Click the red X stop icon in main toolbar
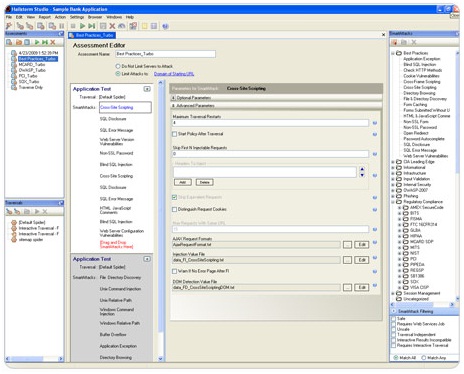This screenshot has width=464, height=374. point(112,26)
